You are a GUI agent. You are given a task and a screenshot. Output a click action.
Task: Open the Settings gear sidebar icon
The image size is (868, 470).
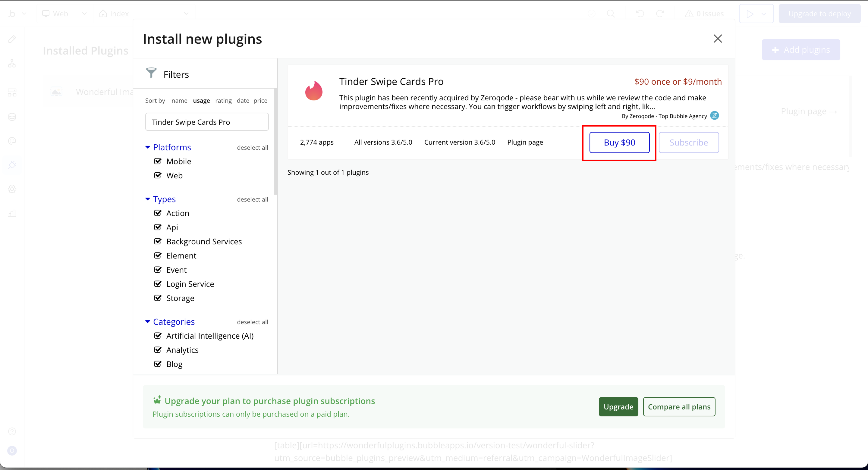point(12,189)
